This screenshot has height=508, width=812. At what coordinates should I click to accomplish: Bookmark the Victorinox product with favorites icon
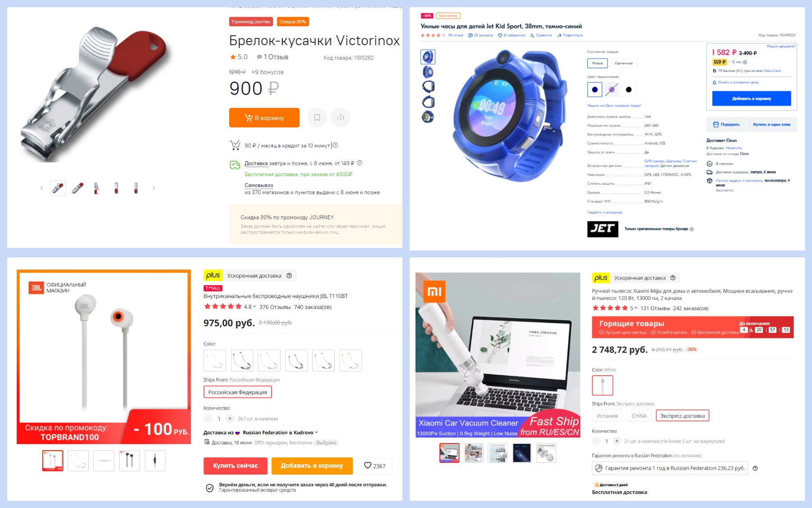(317, 117)
